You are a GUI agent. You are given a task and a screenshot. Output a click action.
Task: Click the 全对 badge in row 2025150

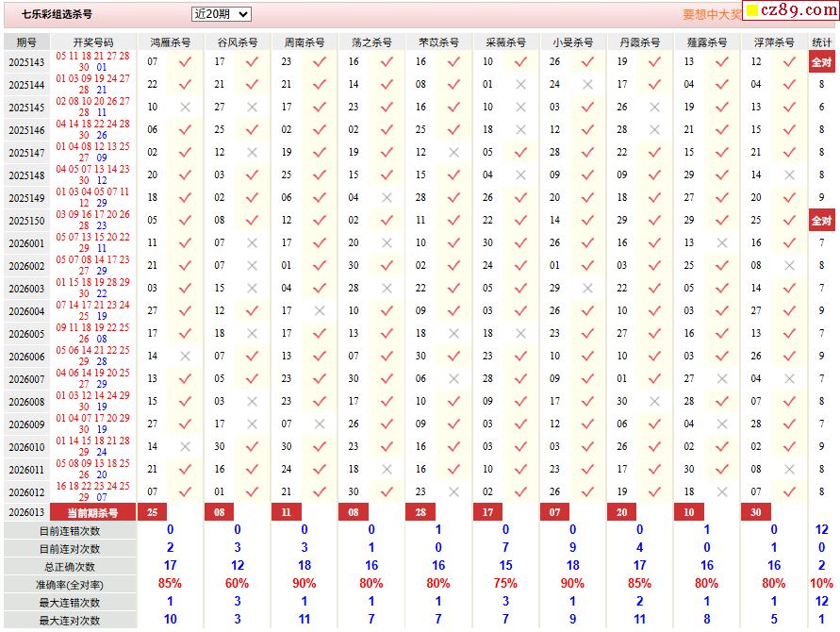[x=821, y=221]
